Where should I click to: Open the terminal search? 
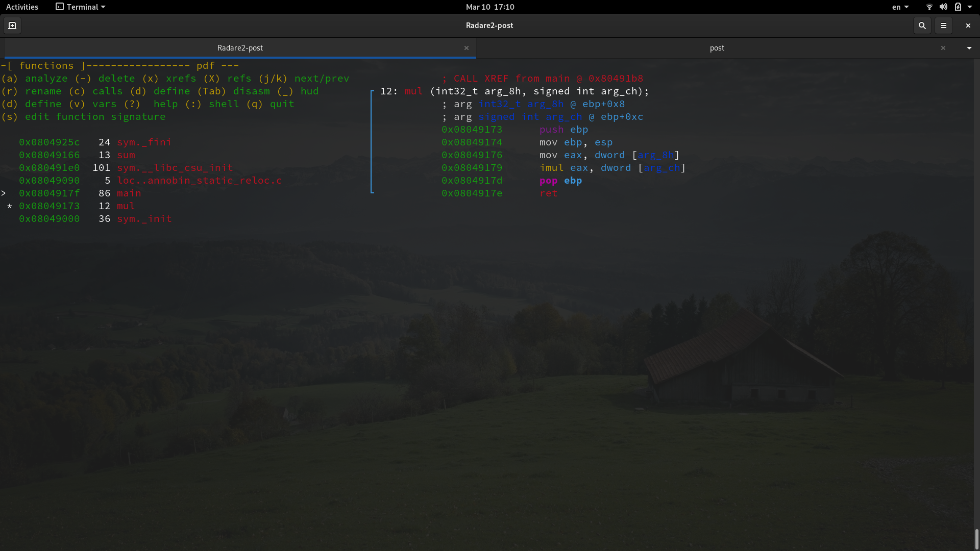[922, 25]
